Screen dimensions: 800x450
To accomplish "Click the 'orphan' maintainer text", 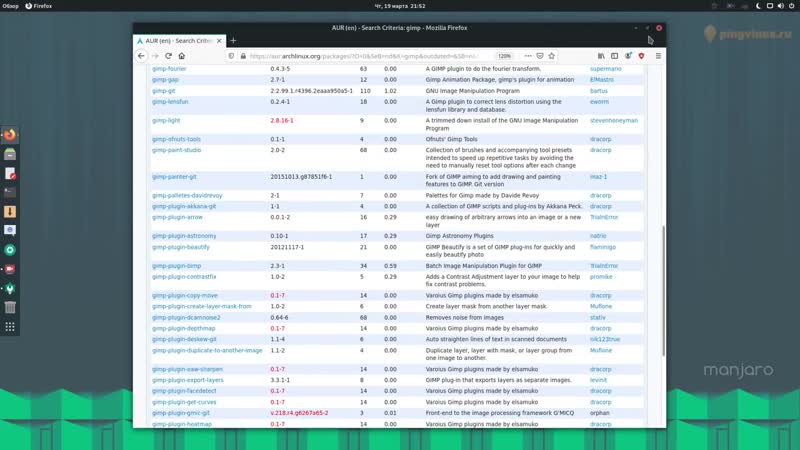I will [x=599, y=413].
